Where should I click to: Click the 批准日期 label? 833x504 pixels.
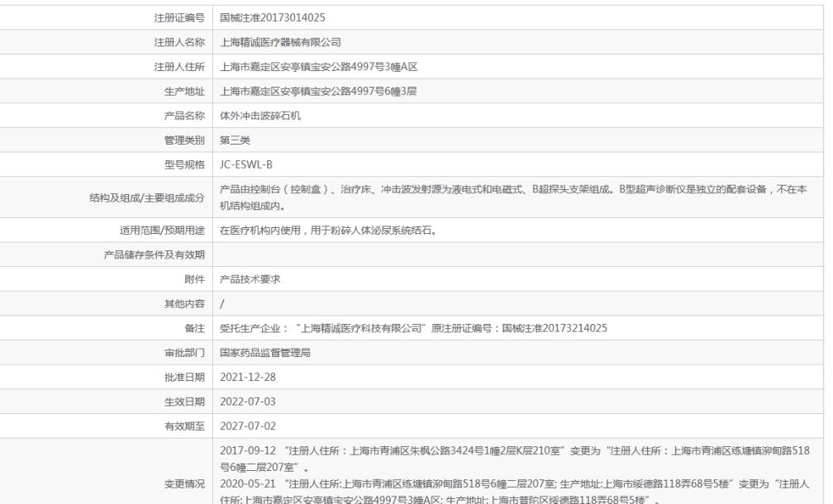click(184, 377)
